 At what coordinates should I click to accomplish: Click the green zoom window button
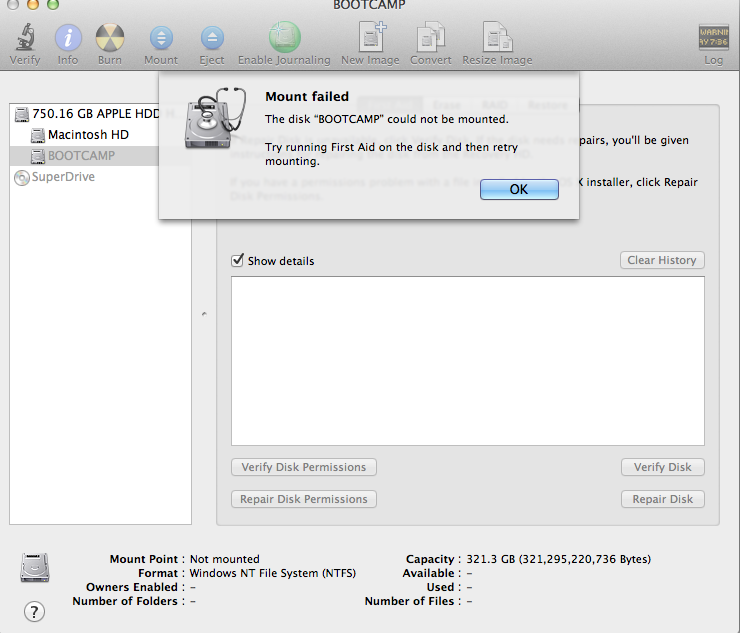(x=53, y=4)
